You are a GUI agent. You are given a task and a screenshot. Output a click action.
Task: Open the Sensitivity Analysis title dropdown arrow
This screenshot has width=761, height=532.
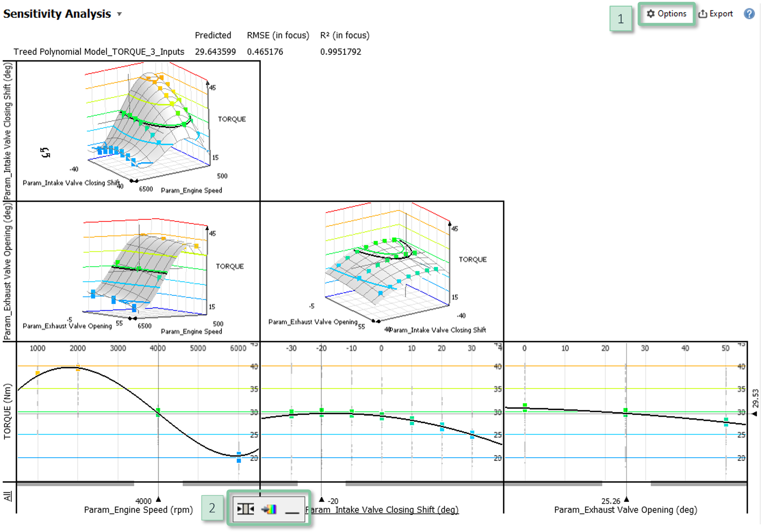pos(119,14)
